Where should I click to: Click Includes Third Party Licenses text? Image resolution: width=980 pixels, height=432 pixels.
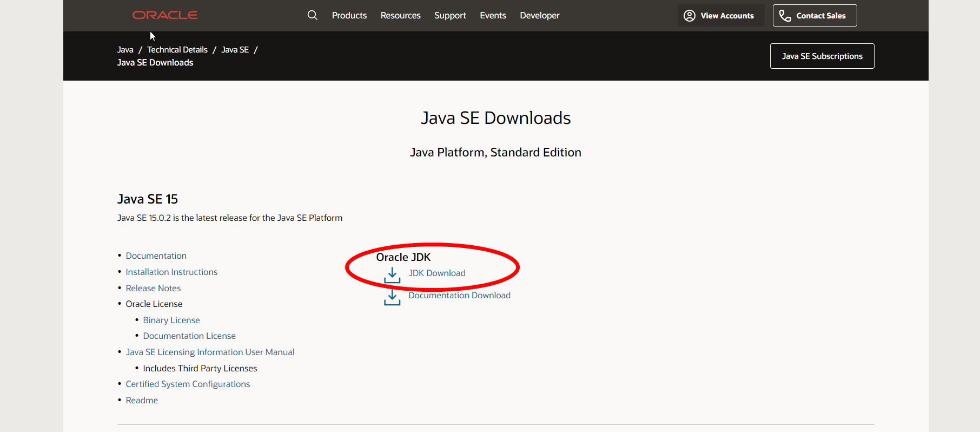point(200,368)
